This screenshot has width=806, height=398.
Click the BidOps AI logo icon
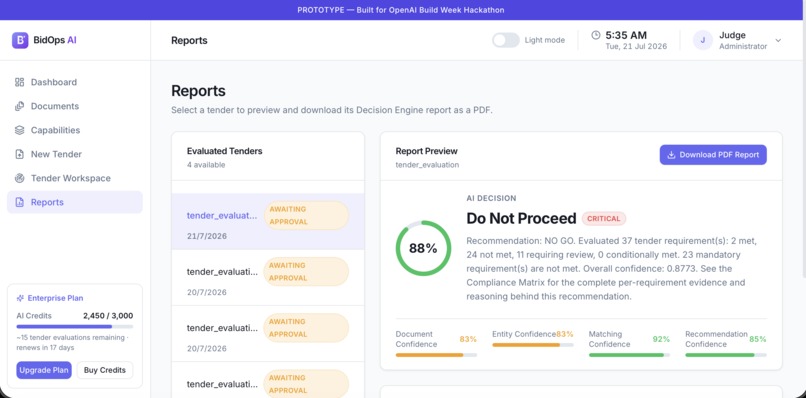(x=20, y=40)
